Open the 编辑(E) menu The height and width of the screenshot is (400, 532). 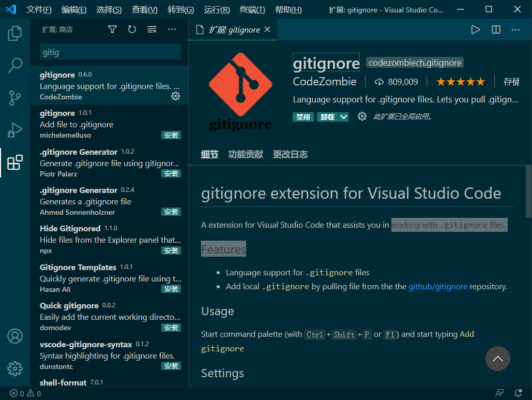point(74,9)
